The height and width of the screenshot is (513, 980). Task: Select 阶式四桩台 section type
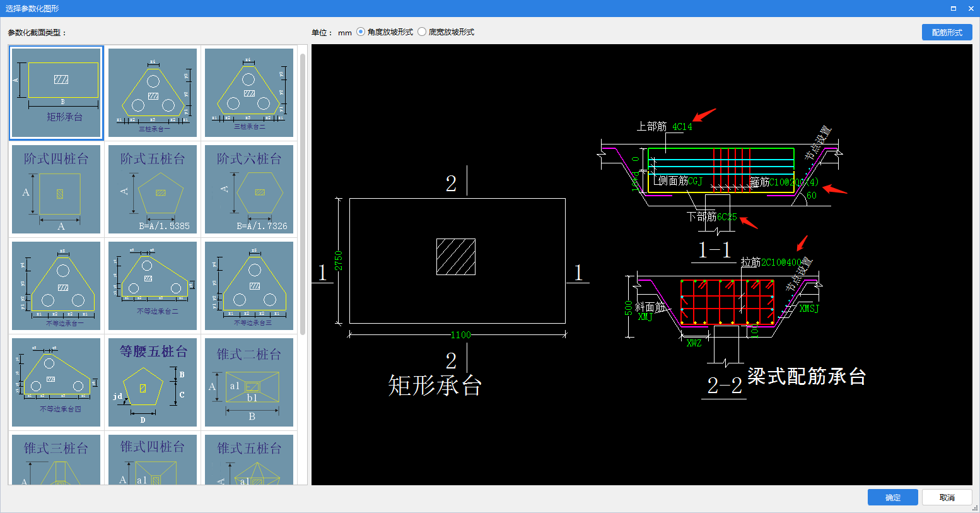point(56,189)
